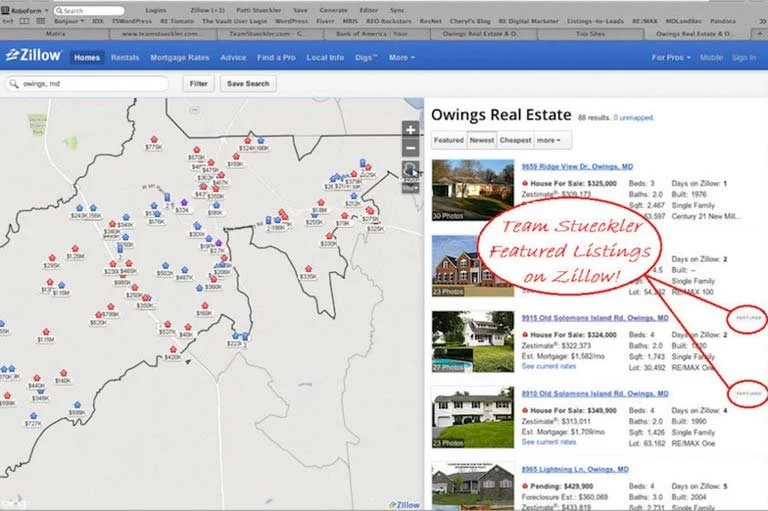Click the browser bookmarks book icon
The image size is (768, 511).
tap(24, 22)
